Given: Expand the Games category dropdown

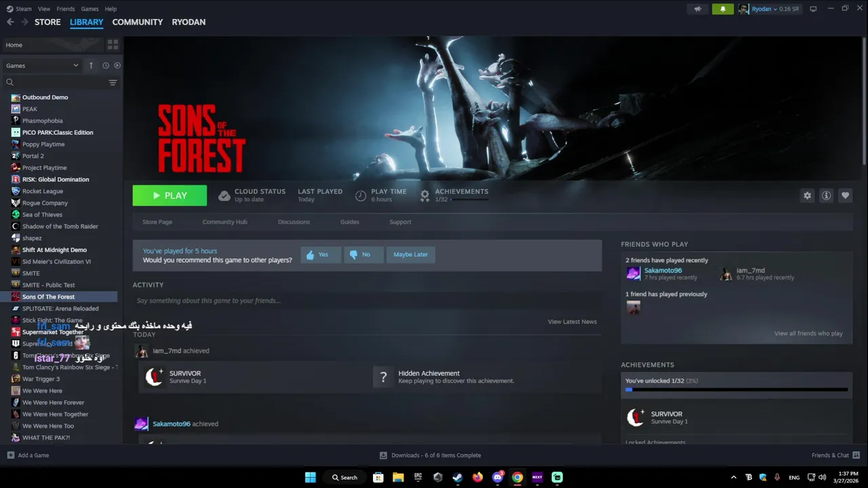Looking at the screenshot, I should click(x=42, y=66).
